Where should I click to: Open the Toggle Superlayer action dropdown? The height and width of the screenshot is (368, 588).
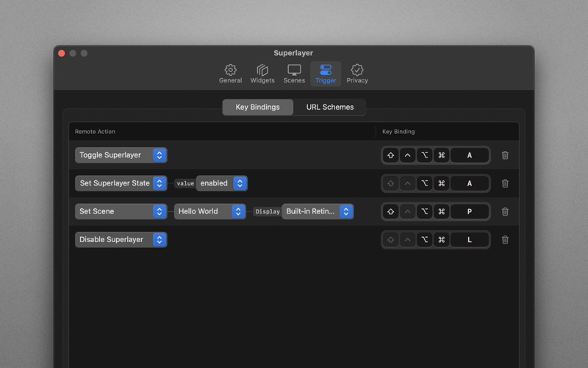pos(121,155)
